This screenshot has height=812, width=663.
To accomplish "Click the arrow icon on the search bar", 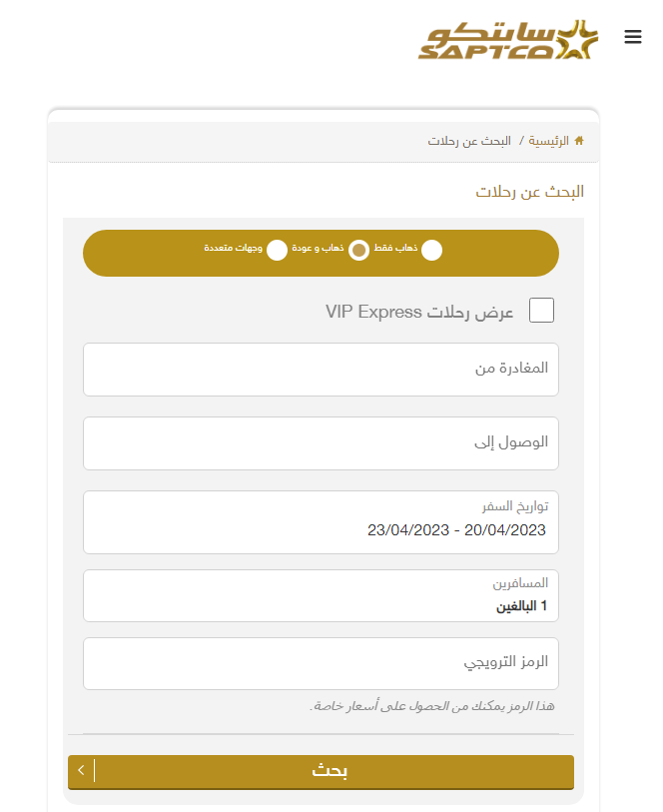I will pyautogui.click(x=81, y=770).
